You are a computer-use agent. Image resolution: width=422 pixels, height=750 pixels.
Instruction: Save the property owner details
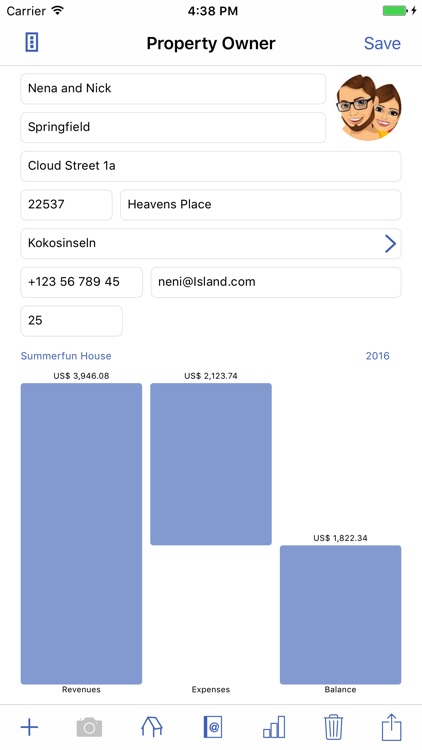click(x=382, y=43)
